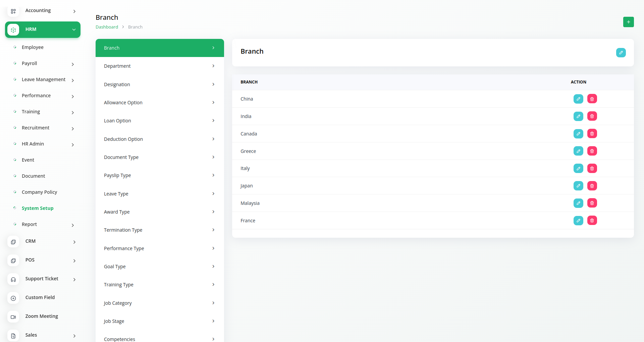
Task: Remove the Malaysia branch via trash icon
Action: 592,203
